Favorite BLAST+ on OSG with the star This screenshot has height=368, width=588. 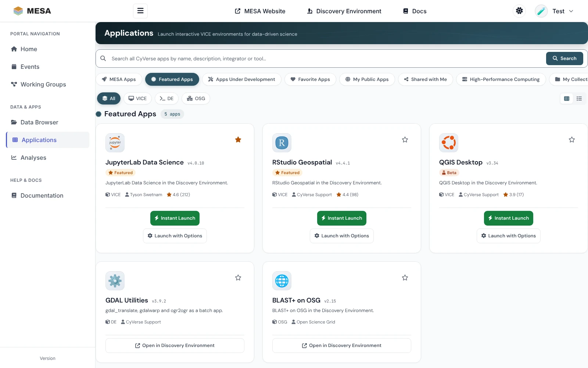[x=405, y=277]
